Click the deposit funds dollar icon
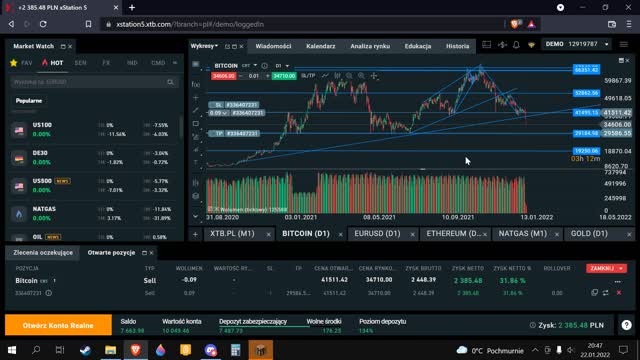Viewport: 640px width, 360px height. [502, 44]
